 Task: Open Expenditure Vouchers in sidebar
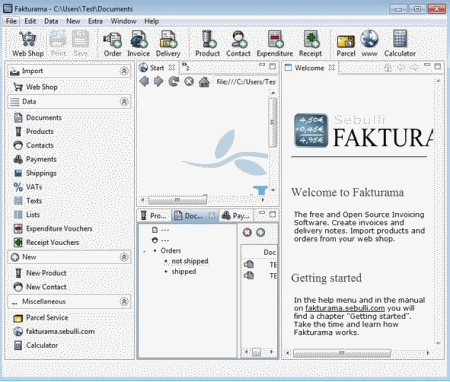pos(53,229)
